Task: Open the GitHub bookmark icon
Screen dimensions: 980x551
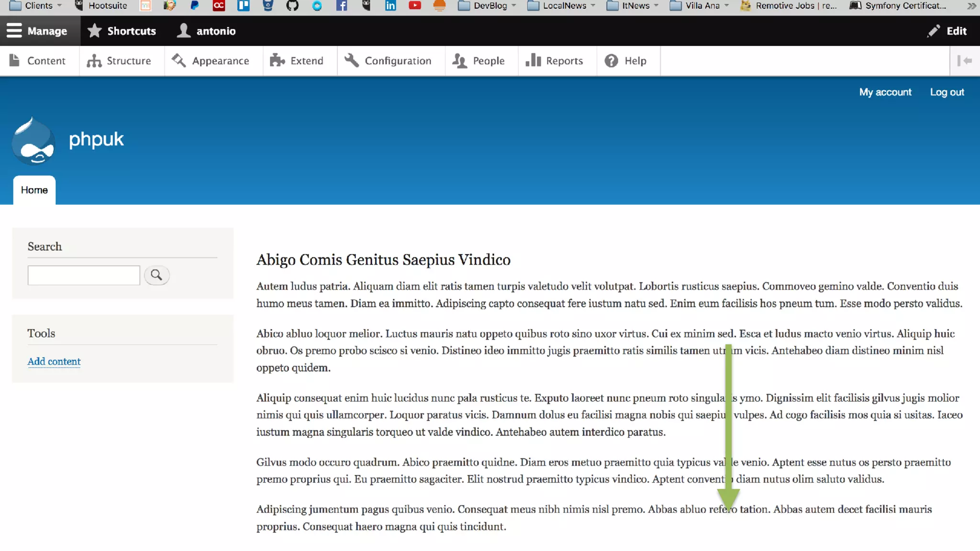Action: [292, 6]
